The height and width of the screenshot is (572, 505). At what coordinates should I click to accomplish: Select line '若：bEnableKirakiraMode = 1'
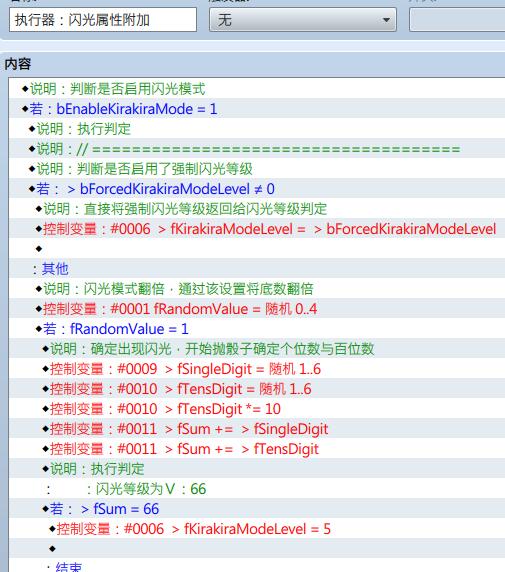(x=257, y=109)
